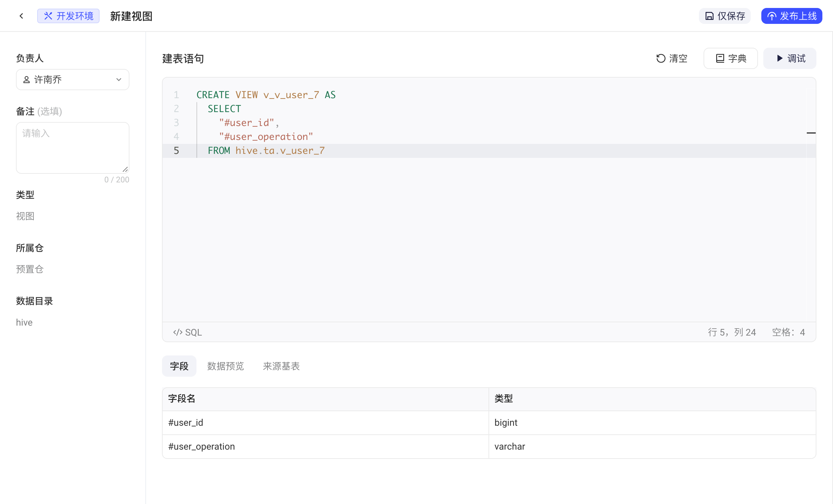
Task: Click the hive data catalog value
Action: (x=24, y=322)
